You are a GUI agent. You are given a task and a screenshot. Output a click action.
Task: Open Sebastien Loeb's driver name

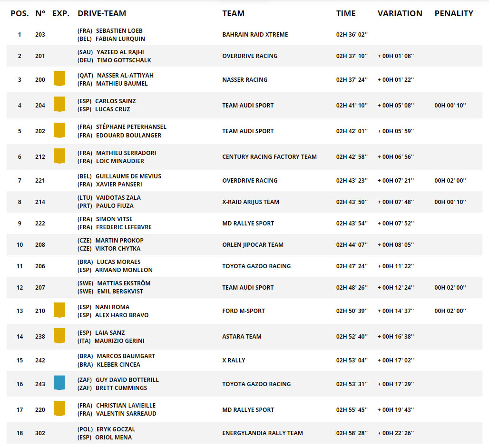point(119,31)
